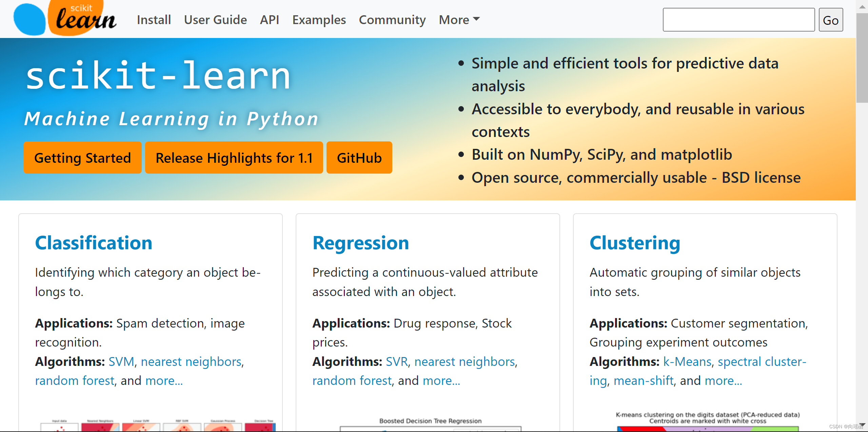Click the classifier comparison thumbnail image

(x=158, y=425)
